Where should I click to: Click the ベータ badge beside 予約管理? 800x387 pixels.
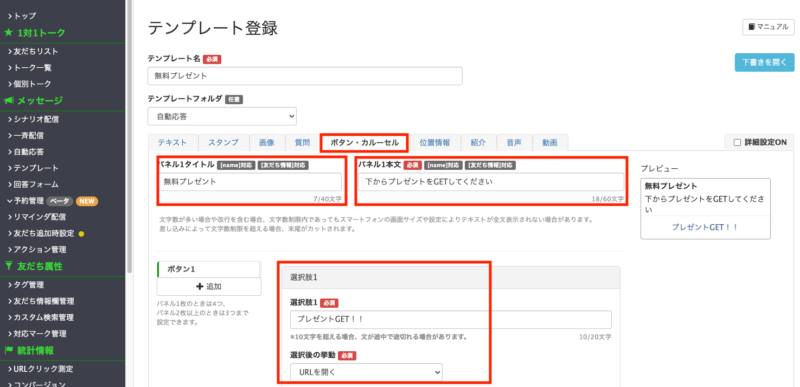click(60, 201)
